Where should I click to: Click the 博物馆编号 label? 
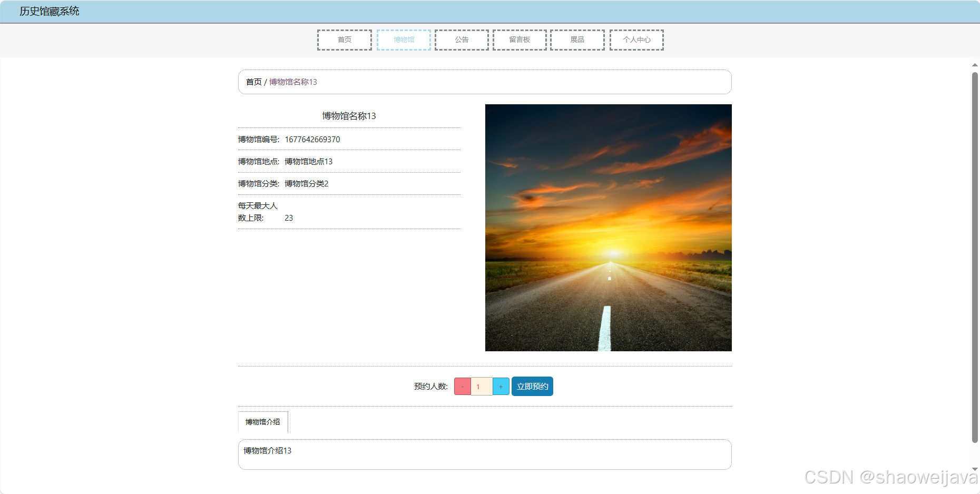[259, 140]
